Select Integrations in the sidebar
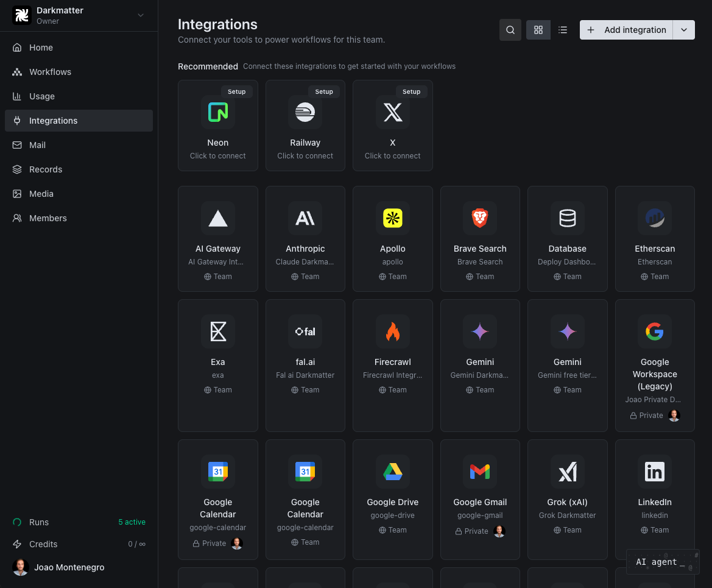Screen dimensions: 712x588 click(79, 121)
